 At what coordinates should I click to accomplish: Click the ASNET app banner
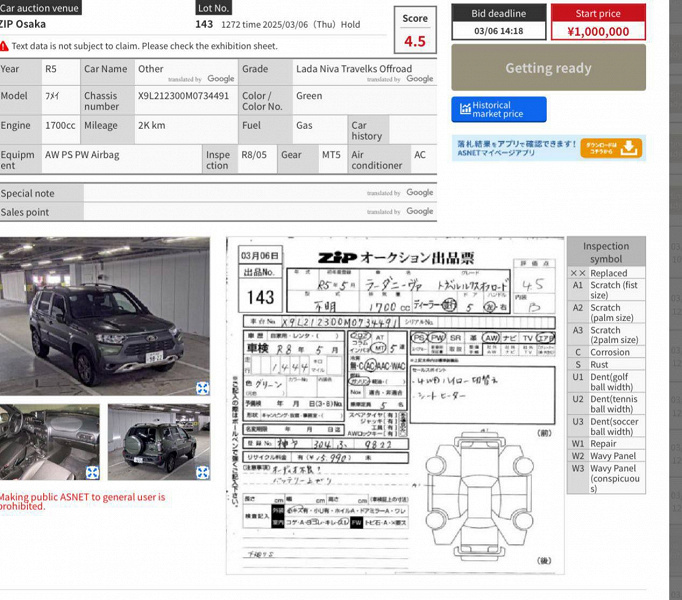tap(548, 148)
